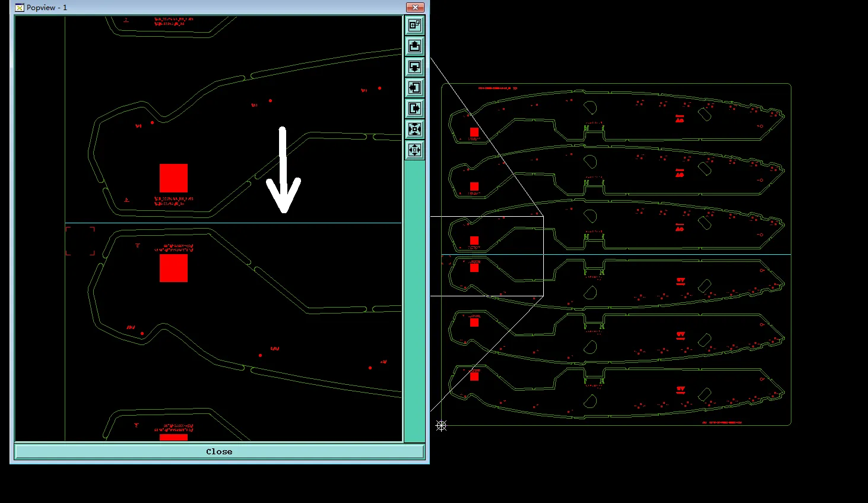Pan the Popview up with the up-arrow icon
Screen dimensions: 868x503
point(414,46)
